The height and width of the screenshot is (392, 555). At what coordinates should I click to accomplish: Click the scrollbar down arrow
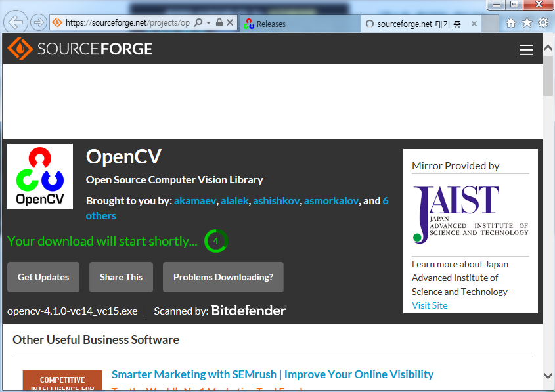548,376
